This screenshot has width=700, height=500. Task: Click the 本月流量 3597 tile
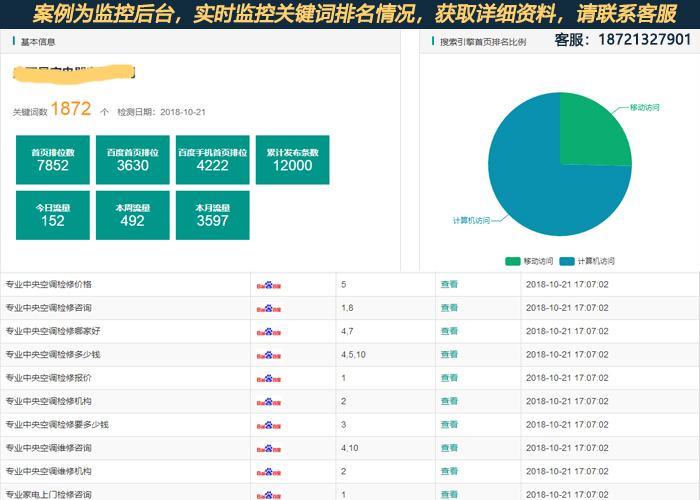pyautogui.click(x=212, y=215)
